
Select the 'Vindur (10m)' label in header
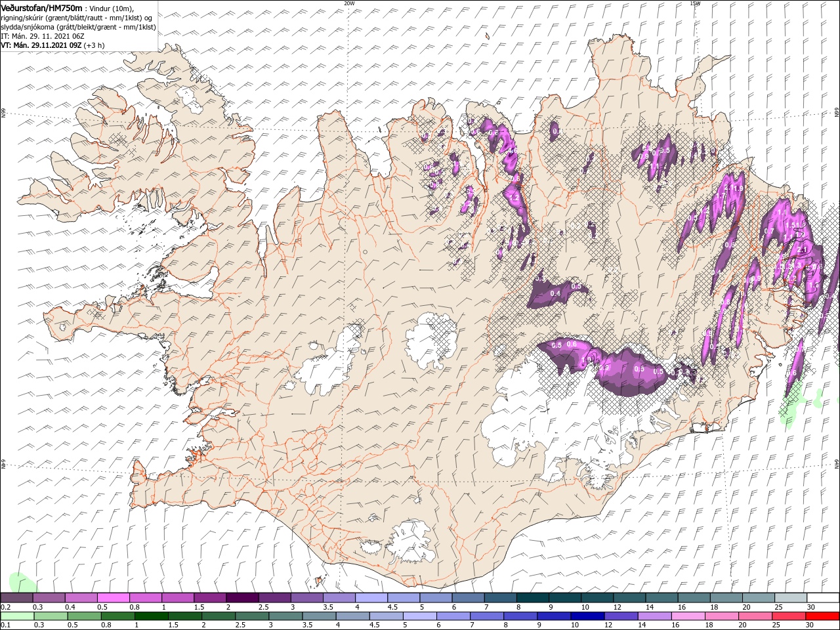pos(111,9)
